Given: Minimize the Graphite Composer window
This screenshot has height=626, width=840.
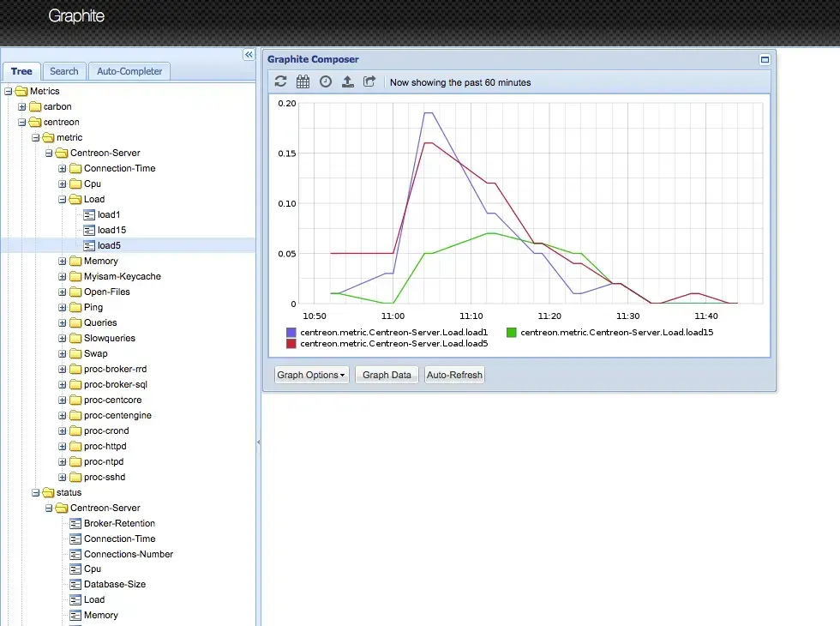Looking at the screenshot, I should pyautogui.click(x=765, y=59).
